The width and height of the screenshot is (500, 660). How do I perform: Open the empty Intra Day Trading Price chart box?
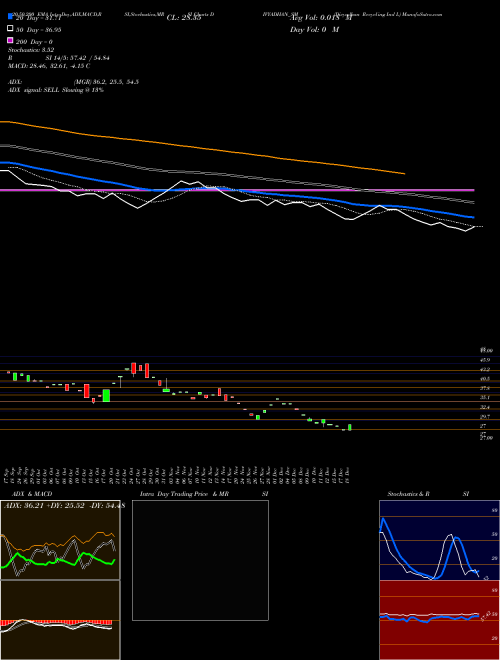coord(200,560)
